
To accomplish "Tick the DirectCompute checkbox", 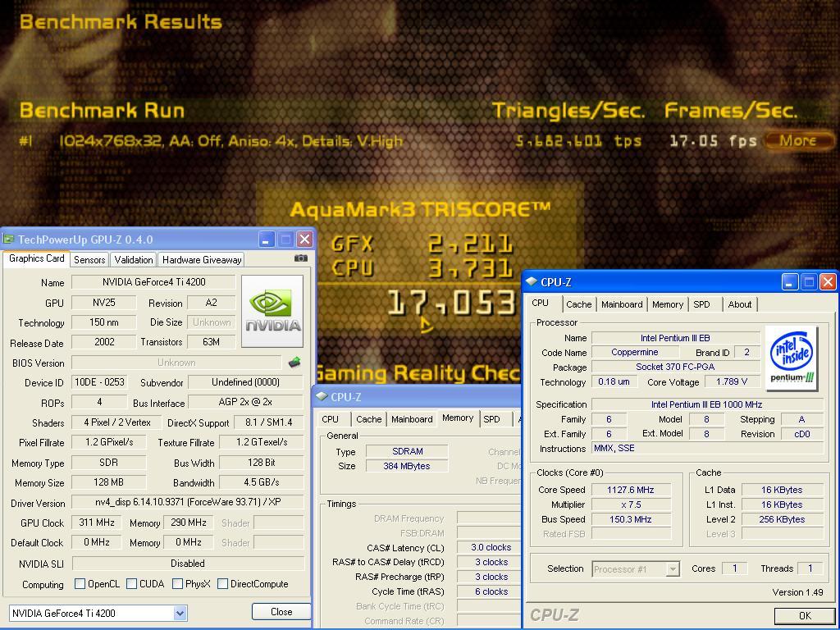I will [x=223, y=583].
